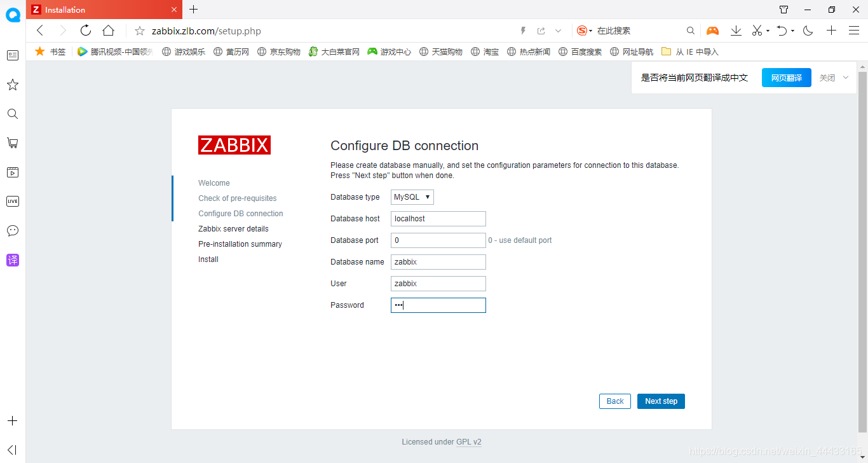The width and height of the screenshot is (868, 463).
Task: Select the Installation tab
Action: (x=105, y=10)
